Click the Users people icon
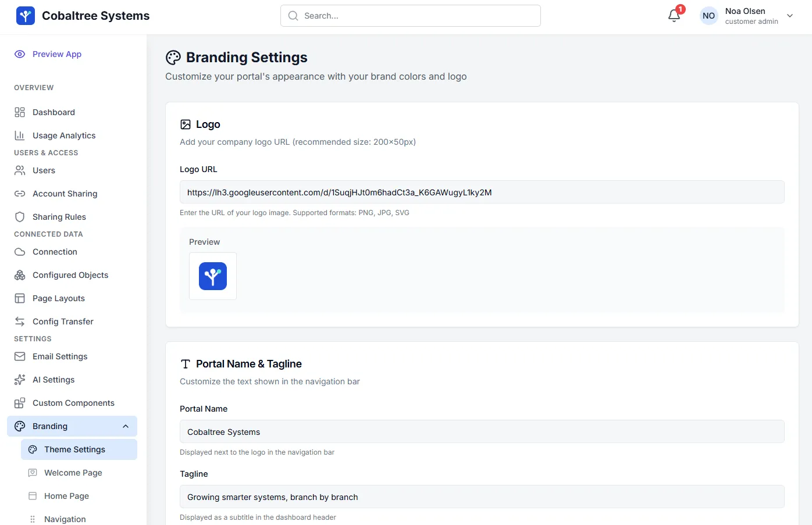Image resolution: width=812 pixels, height=525 pixels. click(20, 170)
